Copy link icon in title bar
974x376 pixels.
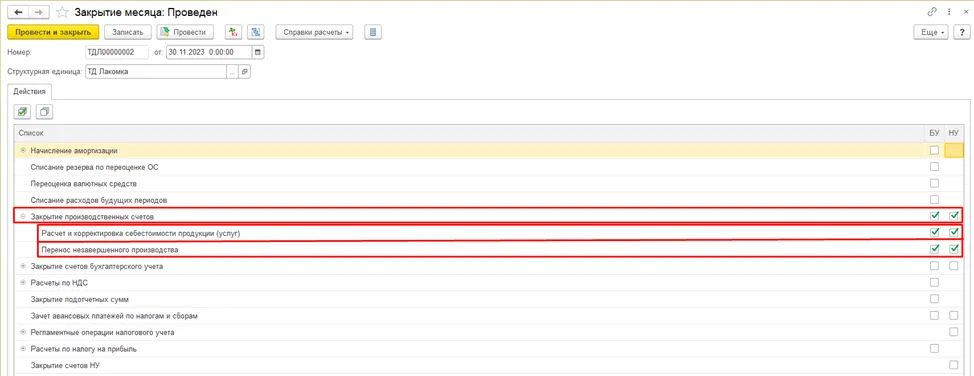[x=932, y=12]
